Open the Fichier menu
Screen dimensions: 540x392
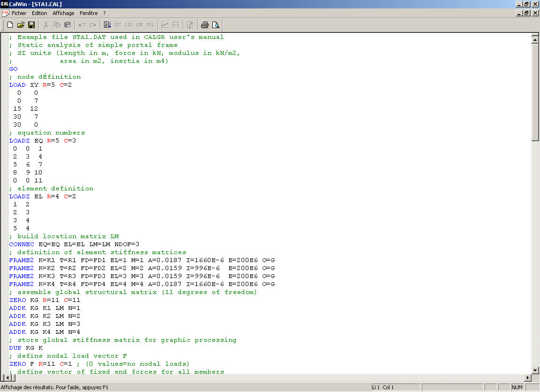[19, 13]
